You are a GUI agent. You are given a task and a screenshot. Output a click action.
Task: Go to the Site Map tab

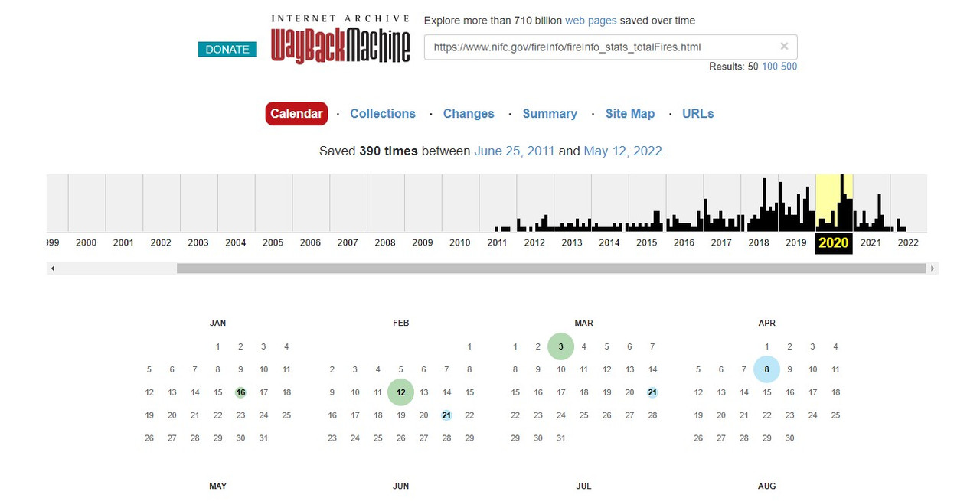[x=630, y=113]
